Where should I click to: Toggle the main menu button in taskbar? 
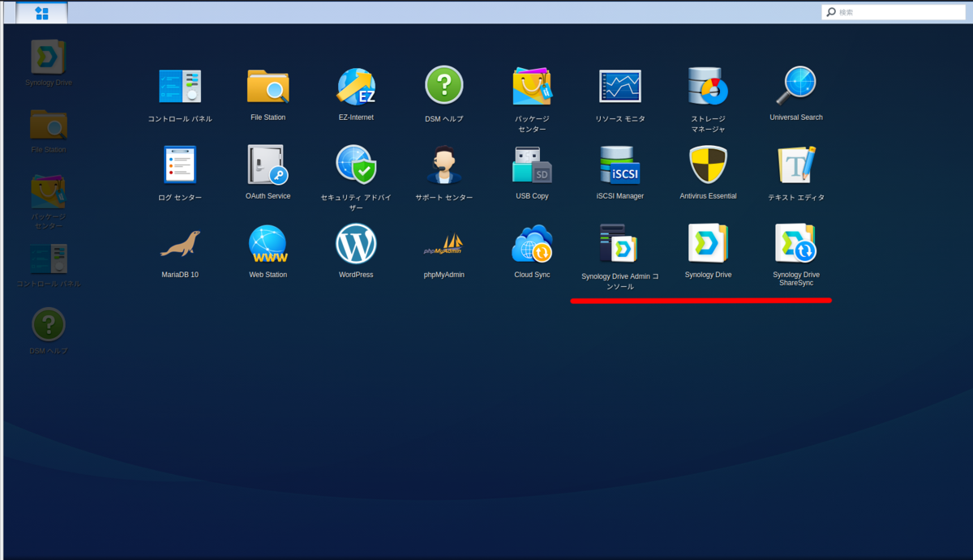[x=41, y=13]
